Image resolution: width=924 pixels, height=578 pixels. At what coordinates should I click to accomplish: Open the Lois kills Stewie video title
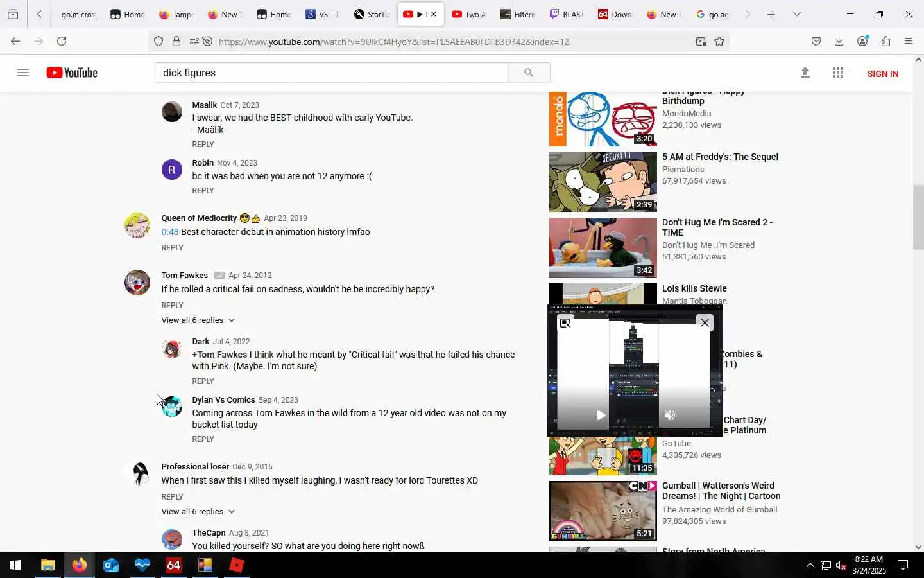pyautogui.click(x=694, y=288)
